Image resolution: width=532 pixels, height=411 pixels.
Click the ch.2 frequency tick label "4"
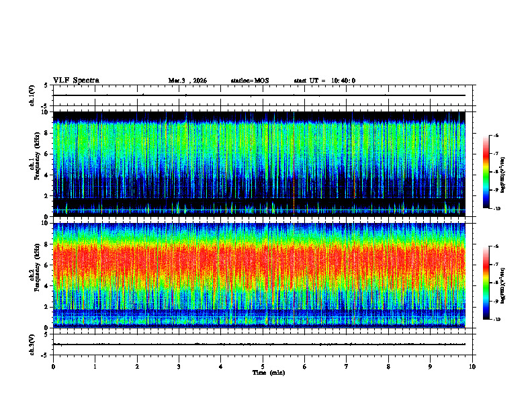tap(47, 286)
